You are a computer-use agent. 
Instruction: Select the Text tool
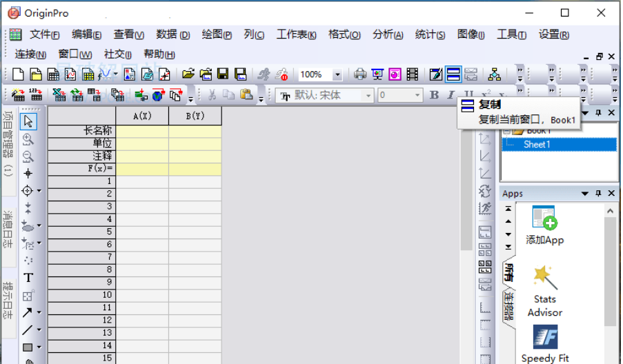tap(28, 278)
